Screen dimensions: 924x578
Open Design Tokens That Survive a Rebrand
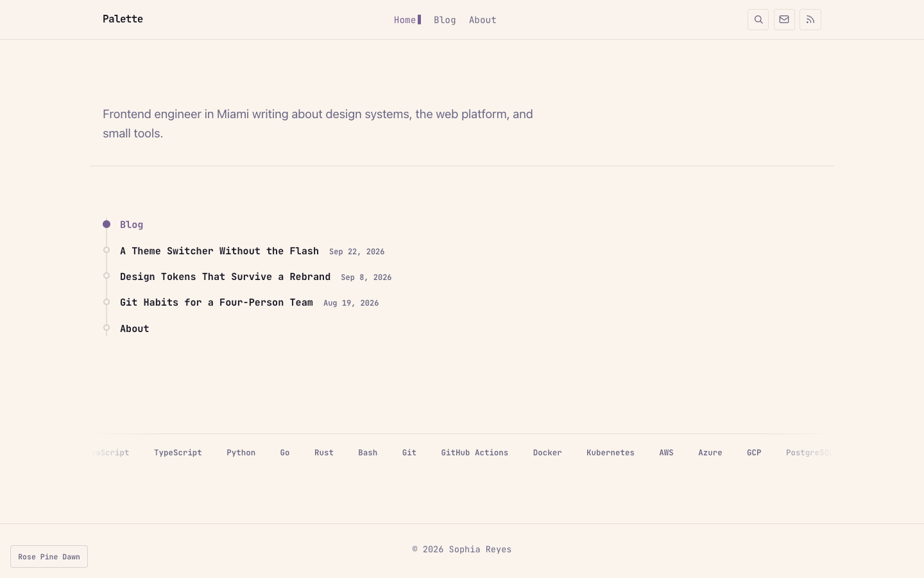point(225,277)
